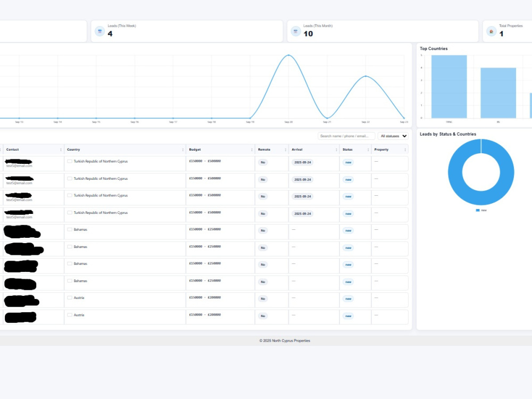Select the BS bar in Top Countries
Image resolution: width=532 pixels, height=399 pixels.
point(498,93)
